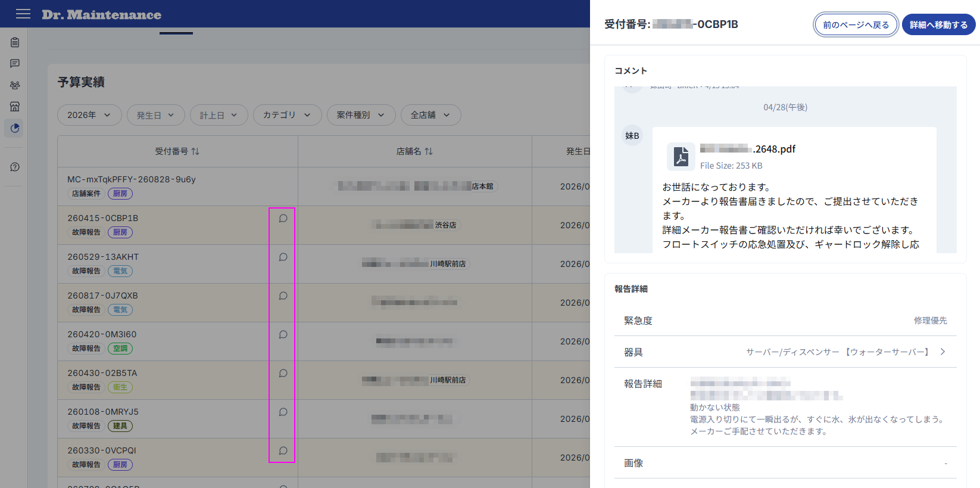Open comment icon for 260415-0CBP1B row
Viewport: 980px width, 488px height.
(x=283, y=218)
